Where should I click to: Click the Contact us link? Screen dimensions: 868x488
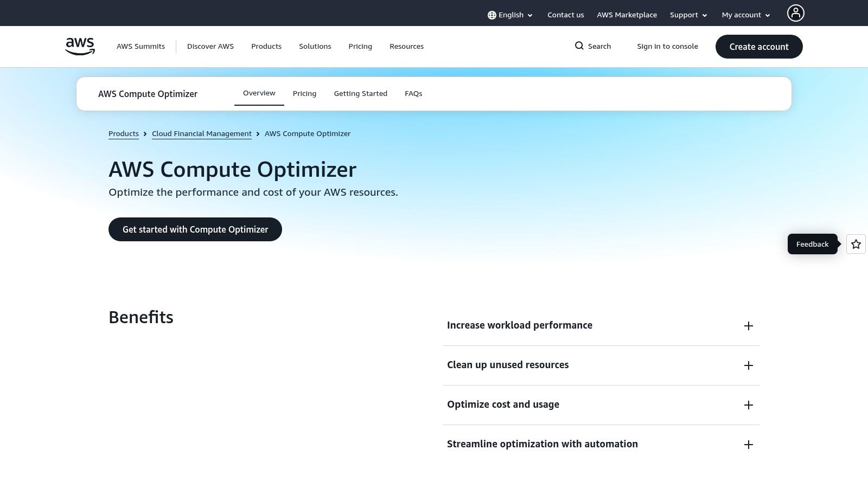click(566, 15)
